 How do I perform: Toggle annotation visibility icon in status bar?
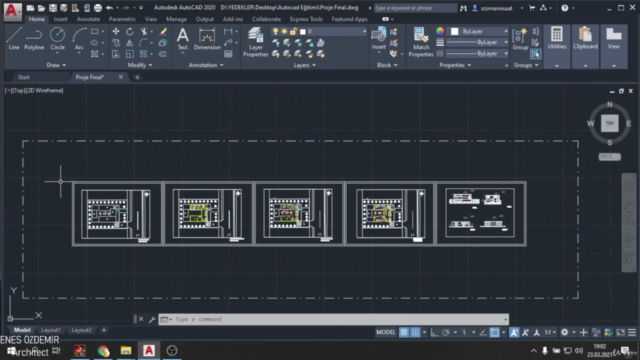point(514,332)
